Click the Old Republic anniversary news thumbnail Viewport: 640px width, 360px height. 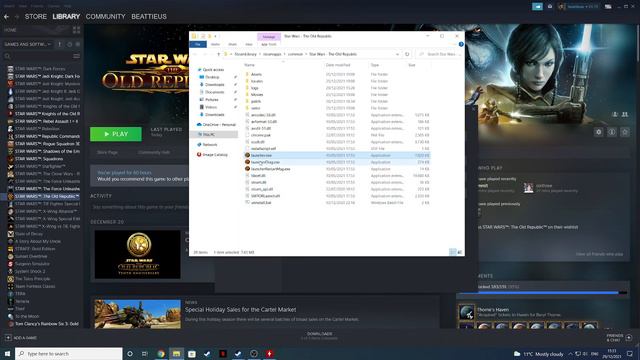pyautogui.click(x=138, y=254)
